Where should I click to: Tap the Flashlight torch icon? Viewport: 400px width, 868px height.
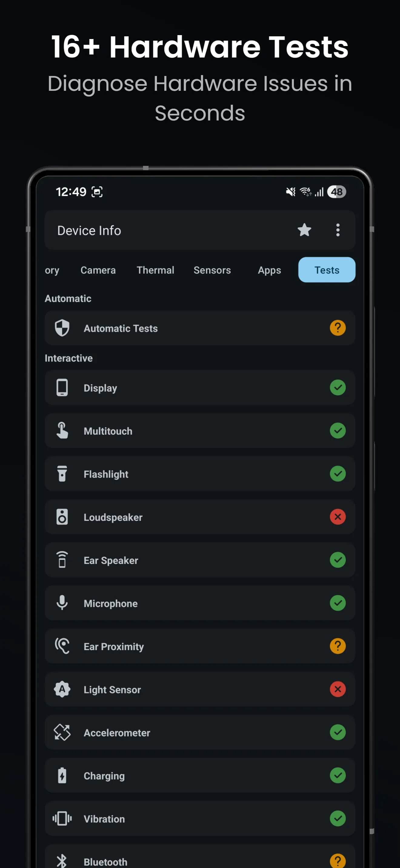click(x=62, y=474)
